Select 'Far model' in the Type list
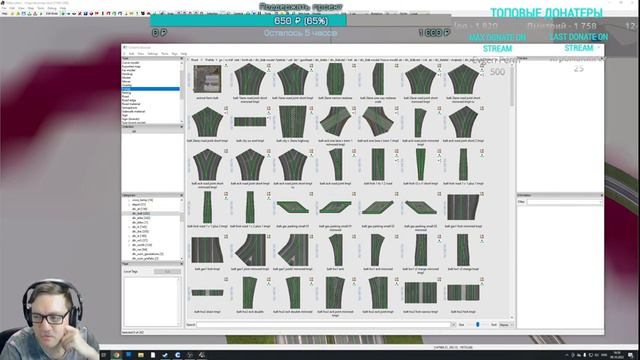 pyautogui.click(x=129, y=70)
